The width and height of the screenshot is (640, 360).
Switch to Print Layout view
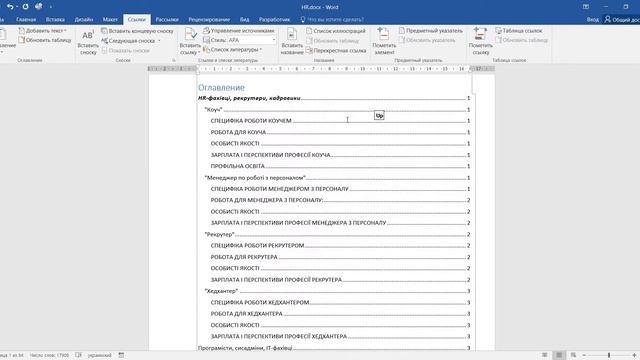[x=559, y=356]
